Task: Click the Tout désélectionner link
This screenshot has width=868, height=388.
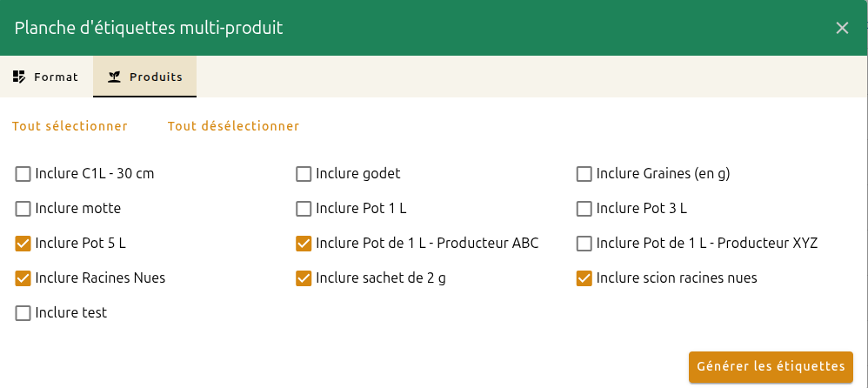Action: (234, 126)
